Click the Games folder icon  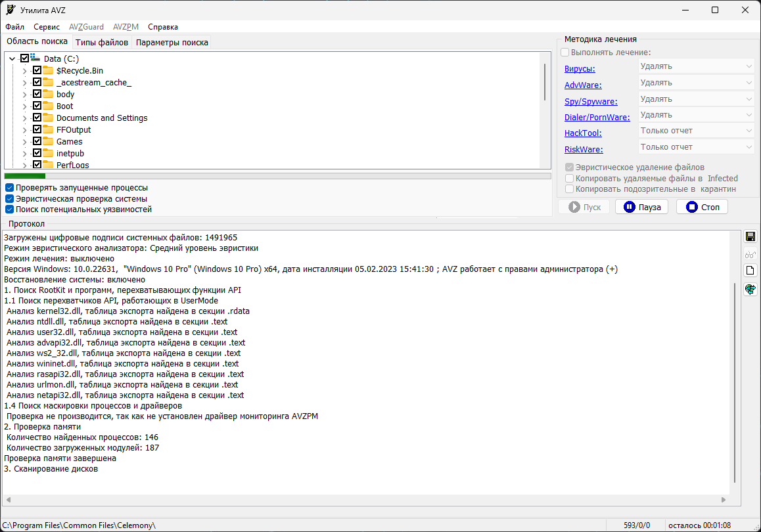tap(48, 141)
